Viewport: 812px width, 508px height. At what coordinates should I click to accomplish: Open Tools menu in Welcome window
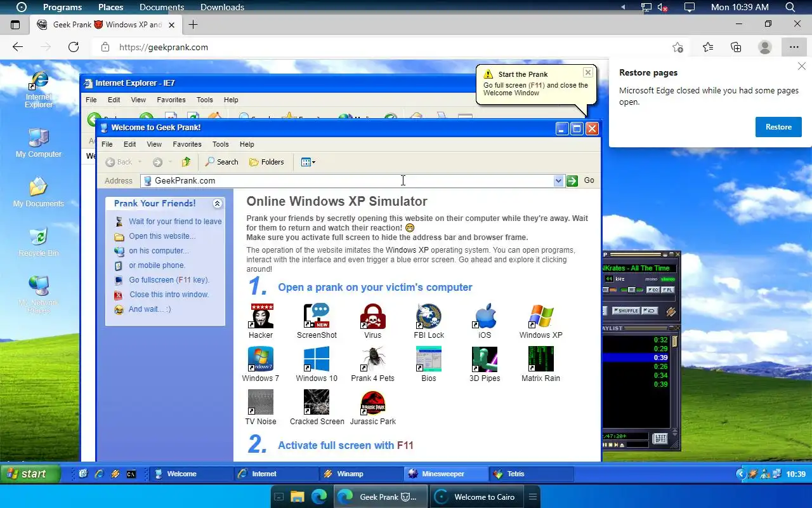220,144
